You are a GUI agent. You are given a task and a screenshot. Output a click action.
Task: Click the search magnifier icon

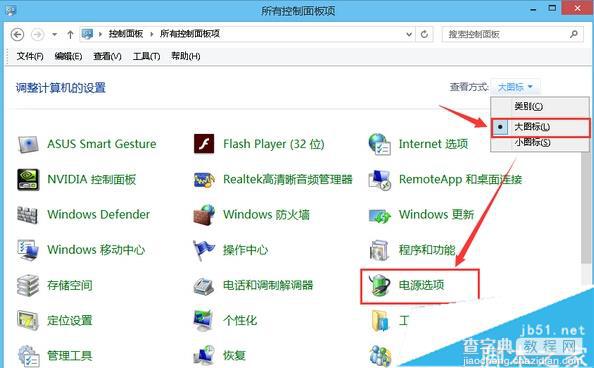pyautogui.click(x=574, y=34)
